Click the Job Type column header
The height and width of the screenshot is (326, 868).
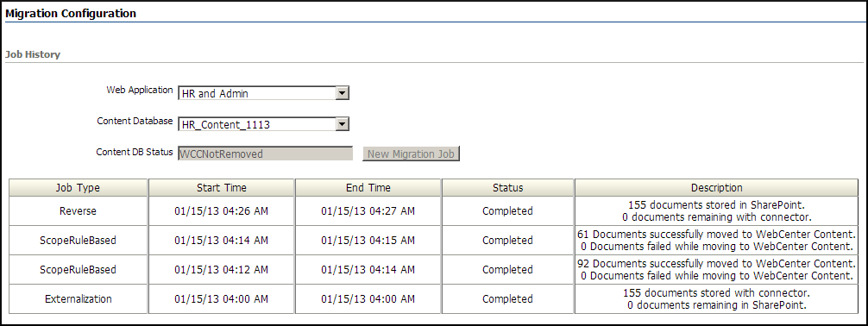click(x=78, y=188)
